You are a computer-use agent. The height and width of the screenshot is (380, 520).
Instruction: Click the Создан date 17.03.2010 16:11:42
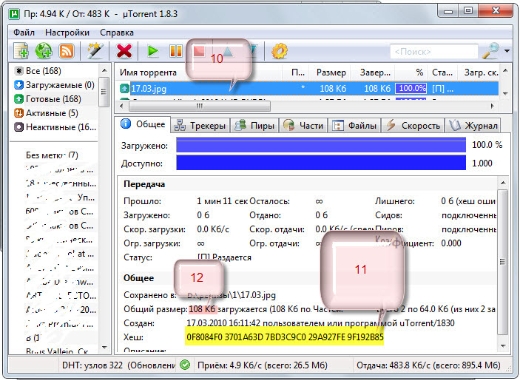pos(223,323)
